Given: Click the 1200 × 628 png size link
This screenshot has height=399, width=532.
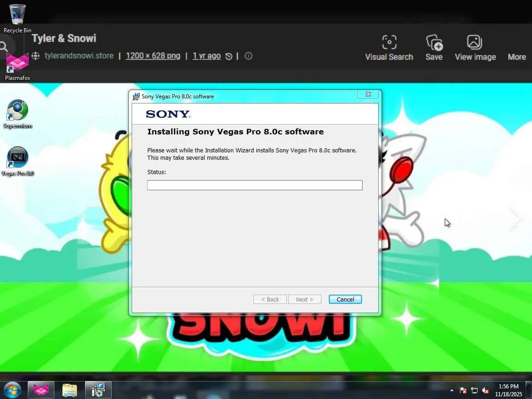Looking at the screenshot, I should point(153,55).
